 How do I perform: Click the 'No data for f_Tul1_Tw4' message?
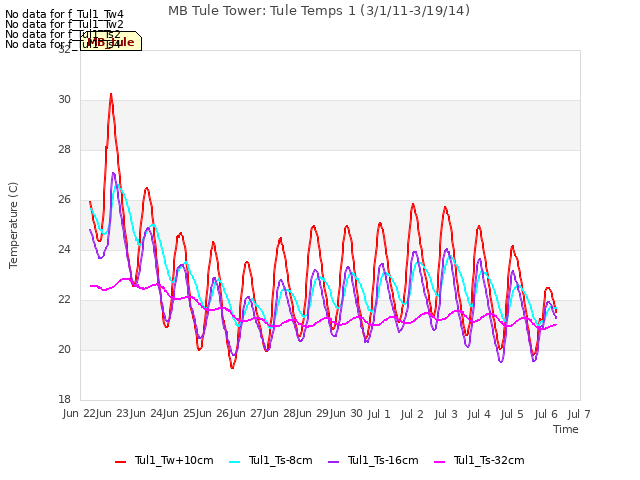pyautogui.click(x=64, y=14)
